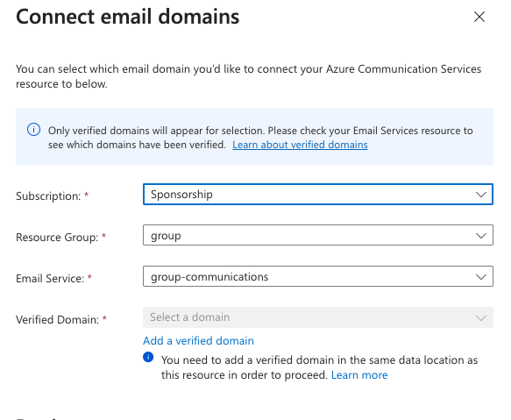Click Add a verified domain link

click(x=198, y=341)
